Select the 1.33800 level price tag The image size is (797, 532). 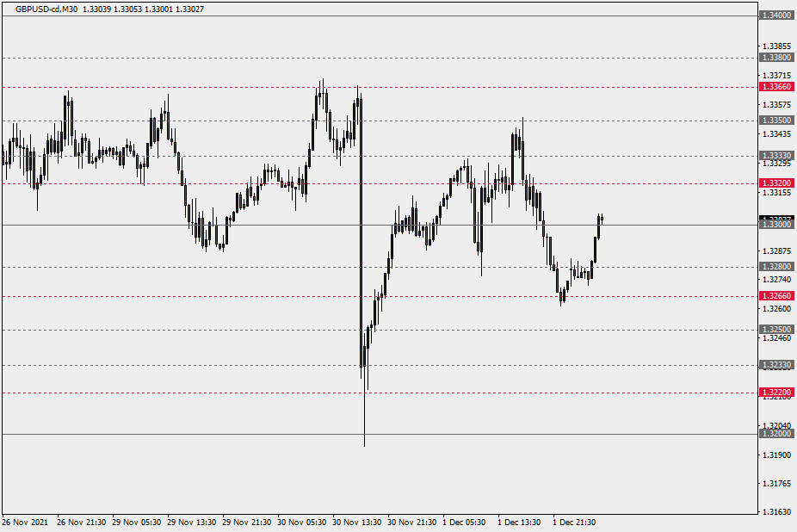pos(775,58)
